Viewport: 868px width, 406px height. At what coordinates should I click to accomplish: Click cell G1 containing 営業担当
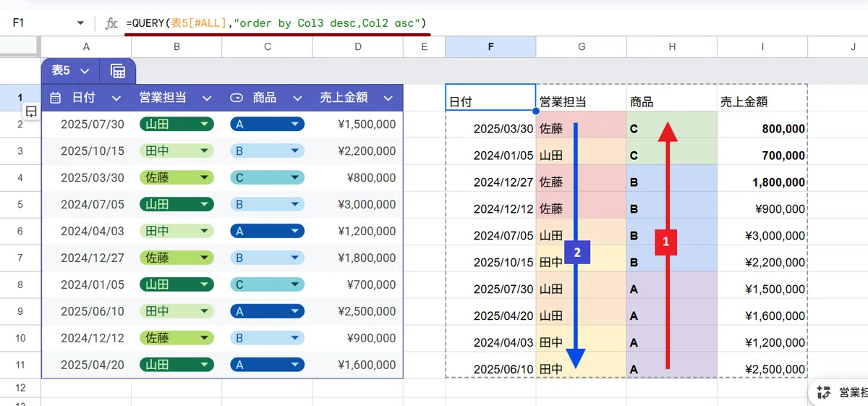pyautogui.click(x=581, y=98)
